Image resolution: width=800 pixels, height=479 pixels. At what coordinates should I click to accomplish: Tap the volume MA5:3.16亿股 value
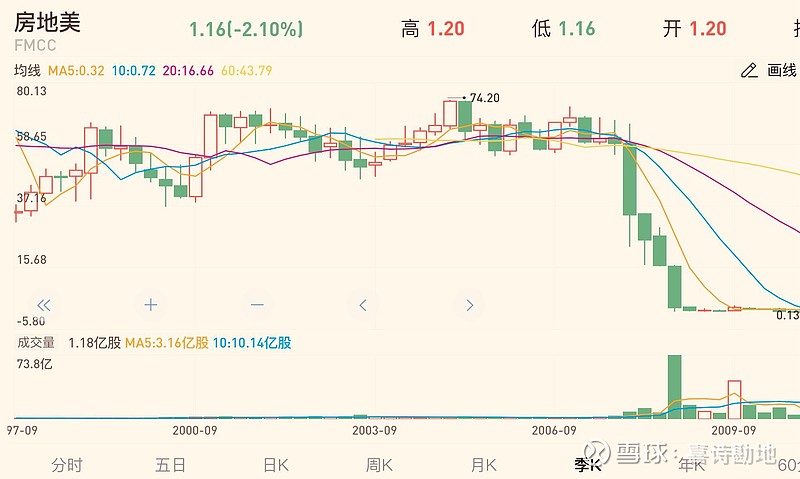(x=167, y=342)
